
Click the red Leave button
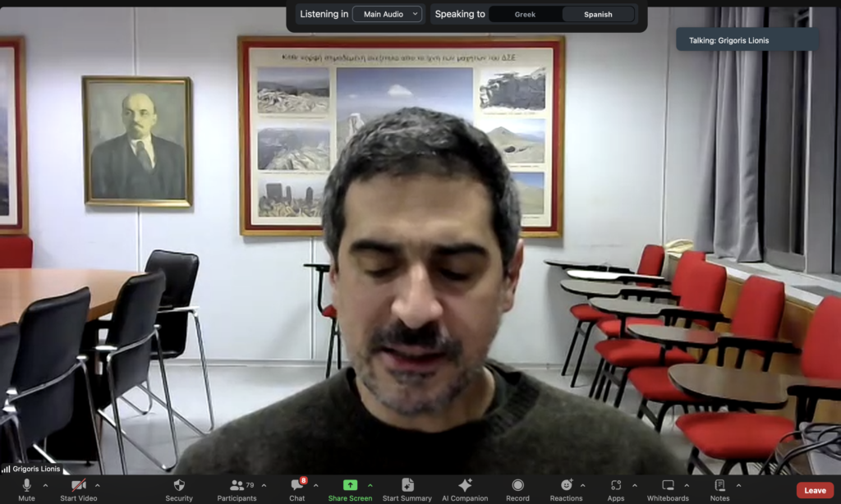815,490
